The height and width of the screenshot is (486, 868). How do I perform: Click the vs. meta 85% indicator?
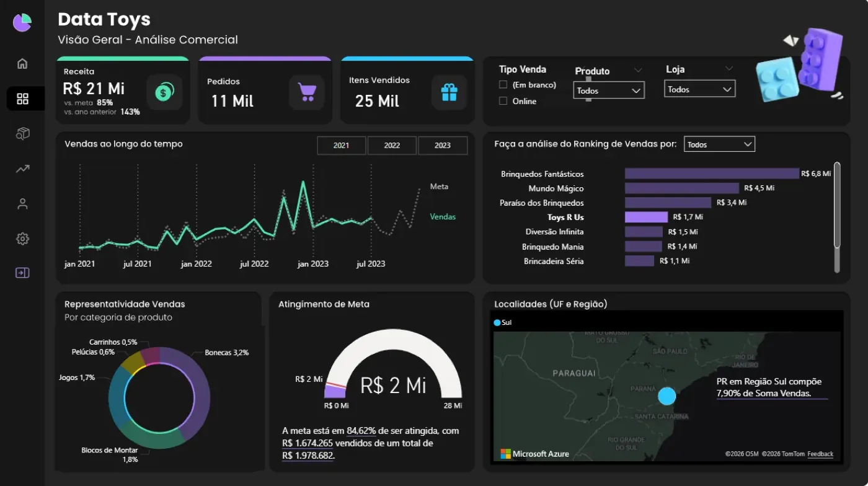tap(89, 102)
